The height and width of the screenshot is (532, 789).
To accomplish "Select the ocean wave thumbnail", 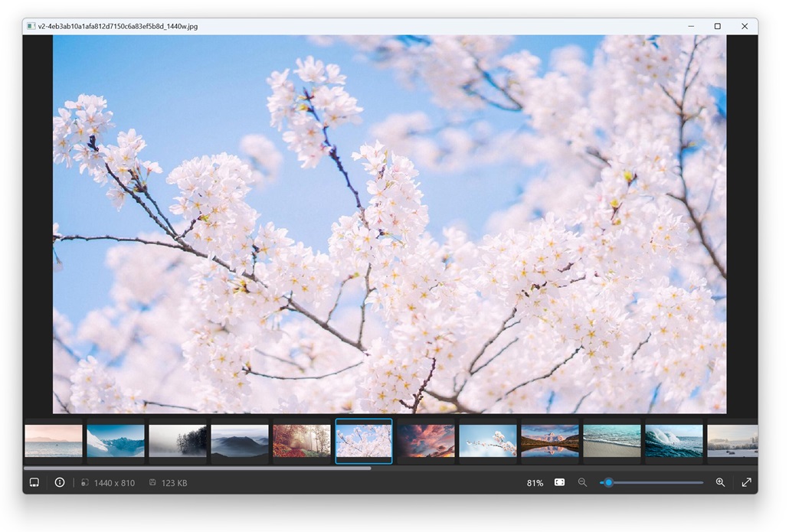I will (674, 440).
